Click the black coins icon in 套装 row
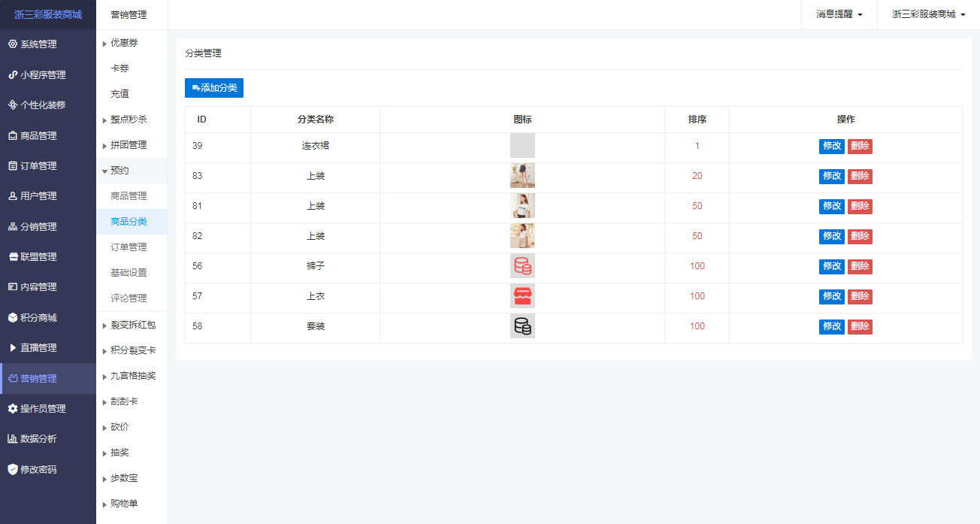 click(522, 326)
